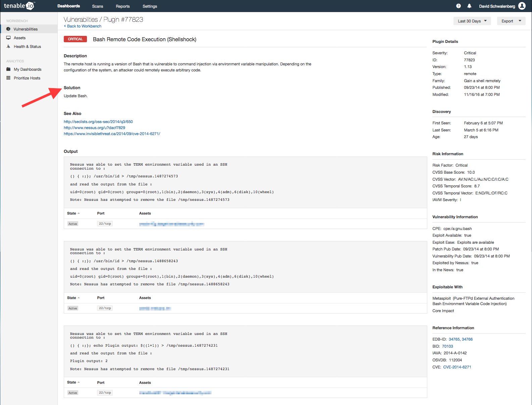Viewport: 532px width, 405px height.
Task: Click the Port column header in first table
Action: click(101, 213)
